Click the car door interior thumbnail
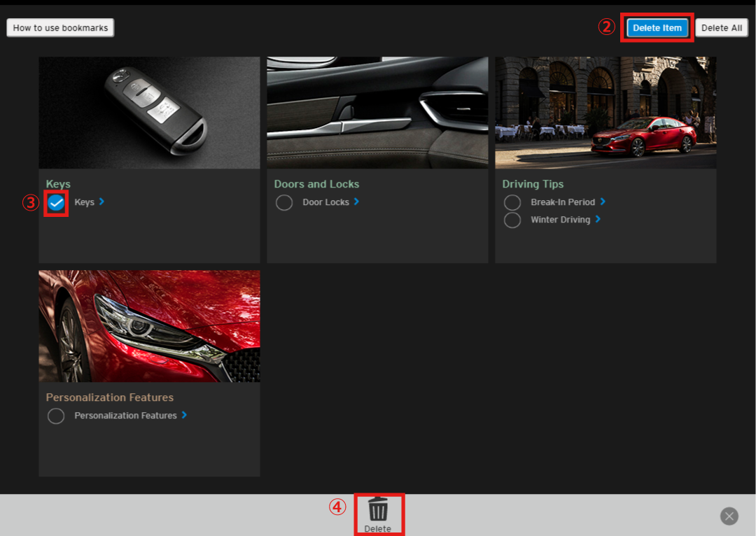Image resolution: width=756 pixels, height=536 pixels. click(x=377, y=113)
